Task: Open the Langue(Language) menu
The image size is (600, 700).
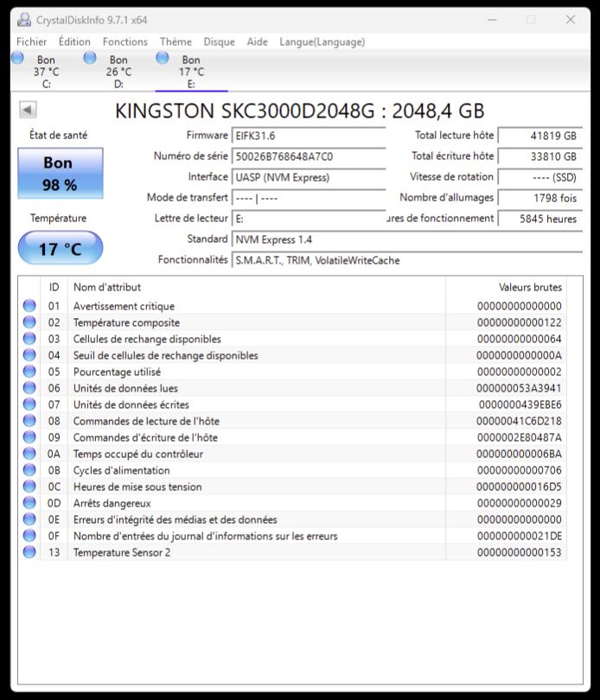Action: (321, 41)
